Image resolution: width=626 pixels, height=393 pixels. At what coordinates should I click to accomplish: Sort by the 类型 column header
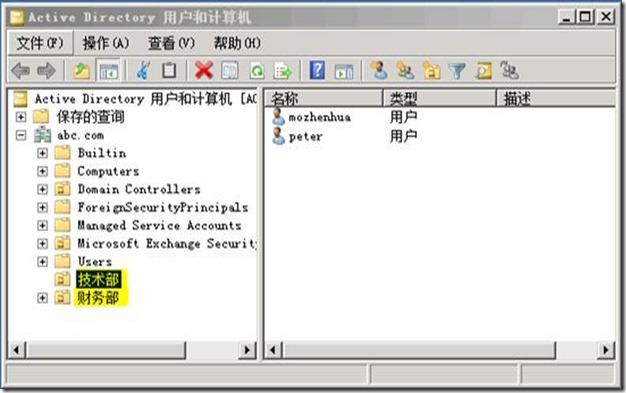[x=439, y=98]
